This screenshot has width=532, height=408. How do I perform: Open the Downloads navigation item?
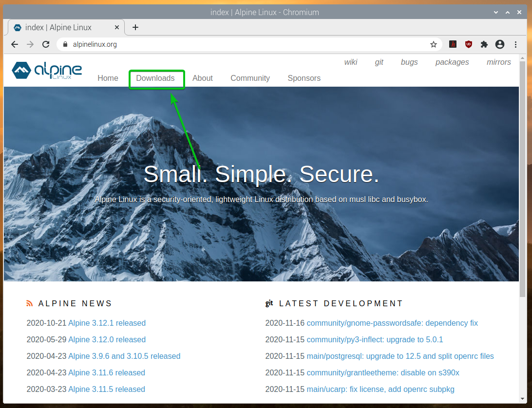pos(155,78)
